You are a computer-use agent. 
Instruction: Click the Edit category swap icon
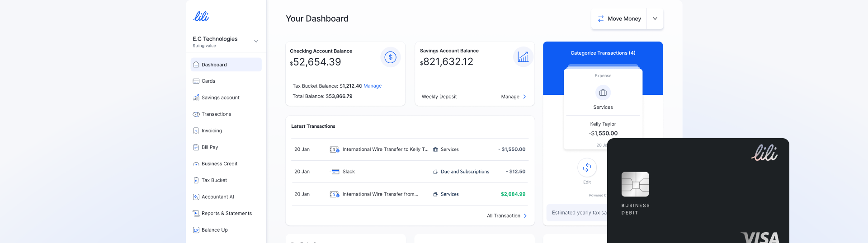pos(587,168)
